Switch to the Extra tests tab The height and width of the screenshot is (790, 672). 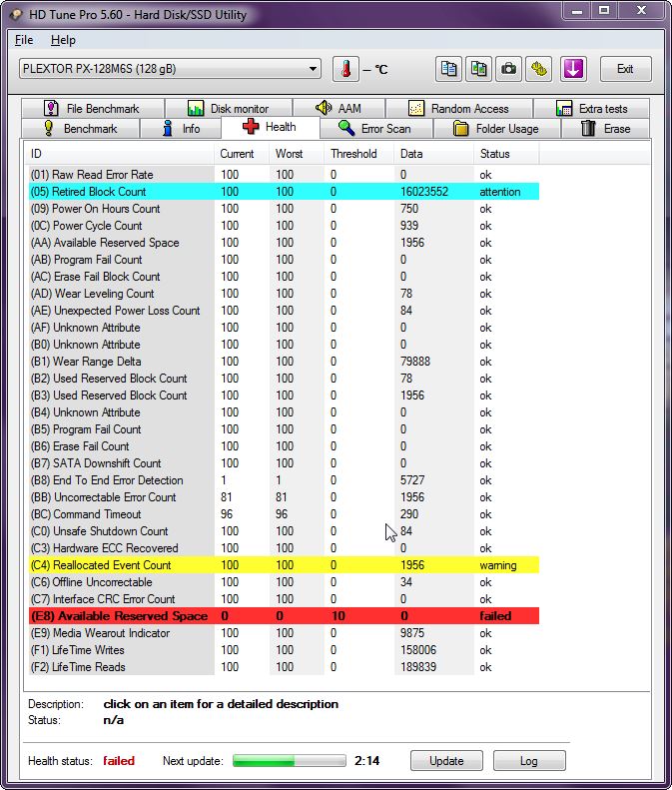tap(591, 108)
